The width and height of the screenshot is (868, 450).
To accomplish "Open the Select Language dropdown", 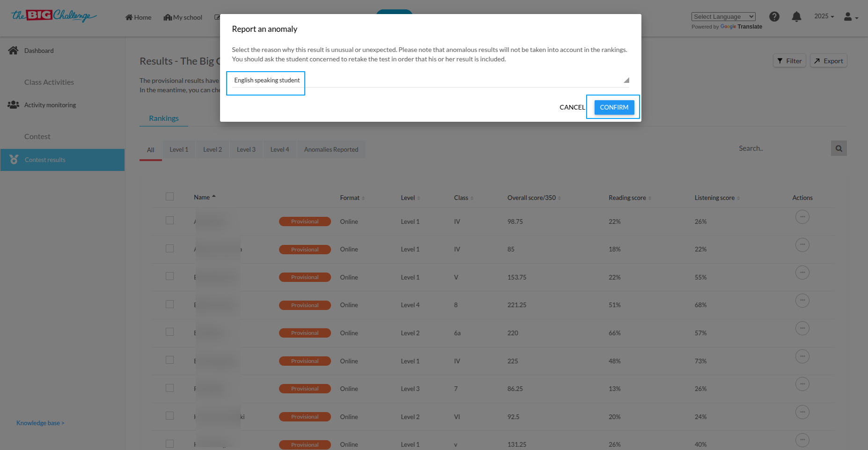I will click(x=723, y=17).
